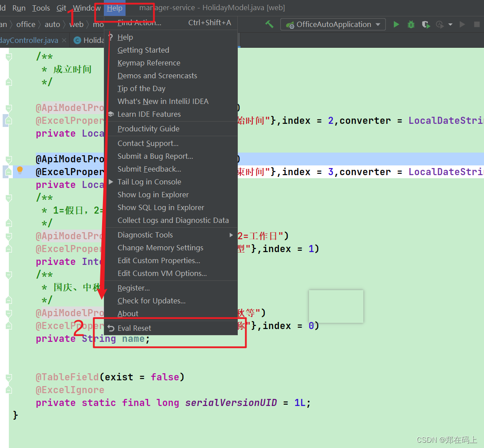
Task: Select Show Log in Explorer
Action: coord(171,195)
